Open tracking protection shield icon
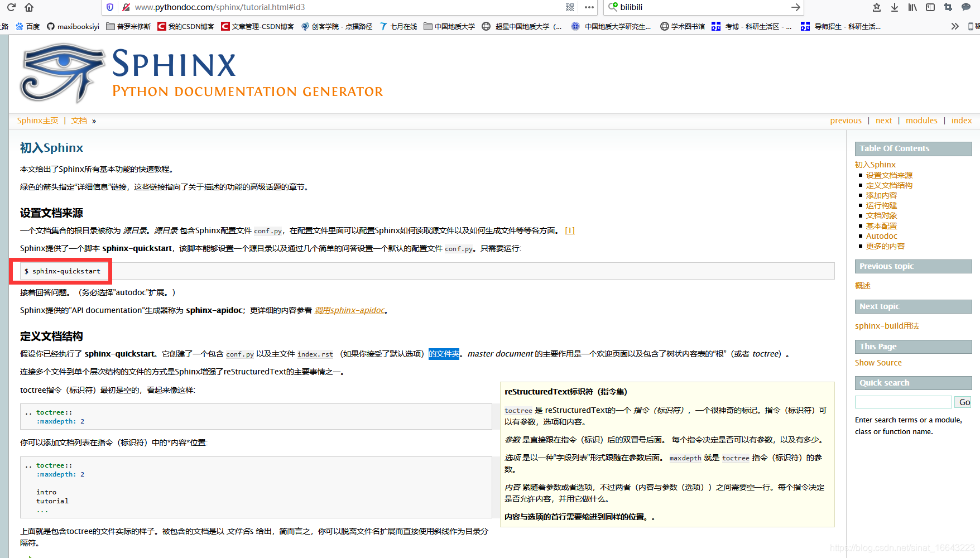 (110, 7)
